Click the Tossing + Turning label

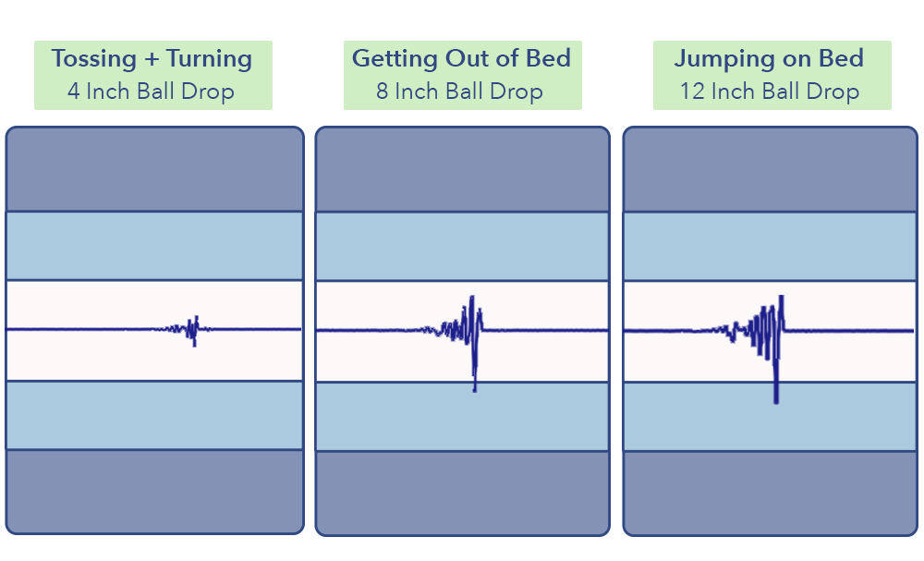point(152,59)
